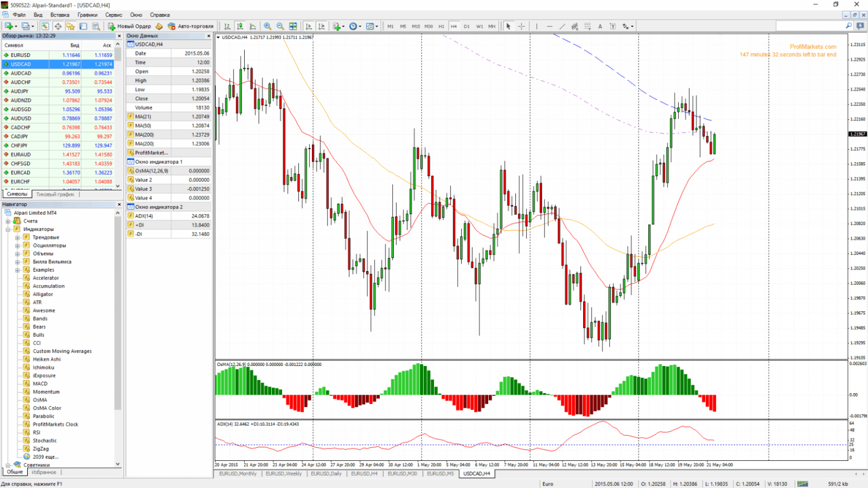Screen dimensions: 868x488
Task: Open the Графики menu
Action: coord(87,15)
